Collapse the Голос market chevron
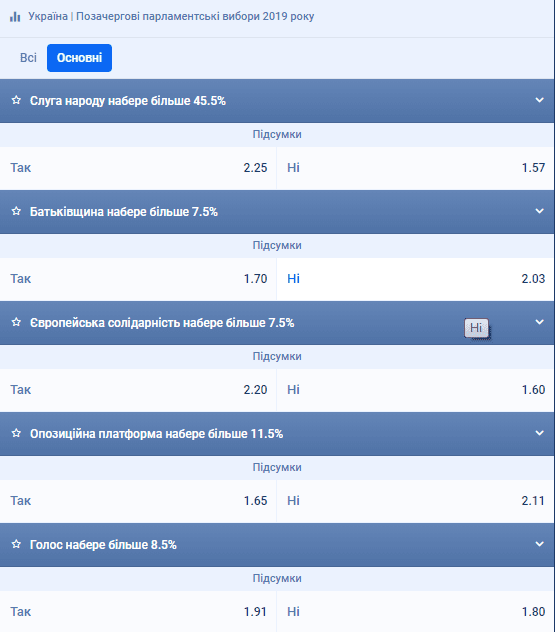The height and width of the screenshot is (632, 555). click(539, 544)
